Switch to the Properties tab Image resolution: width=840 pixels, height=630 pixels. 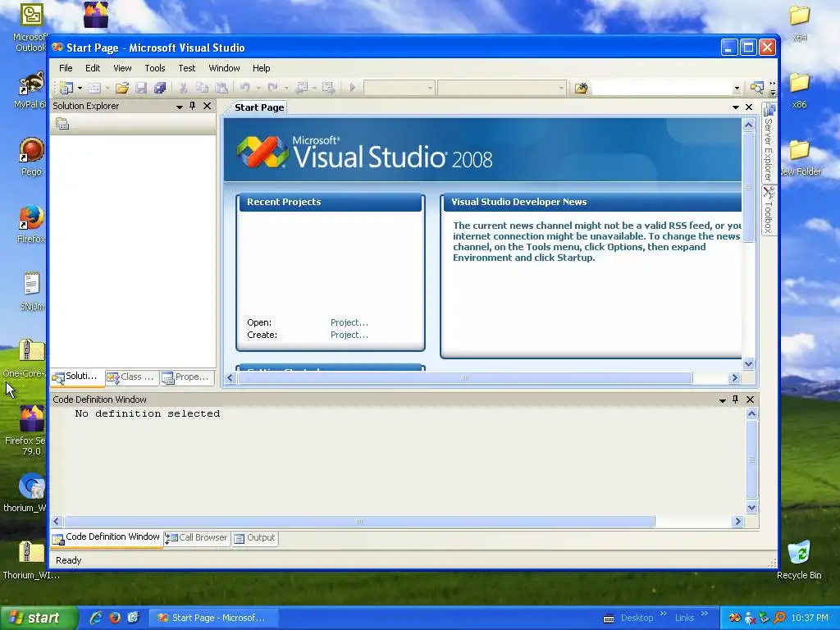click(186, 377)
